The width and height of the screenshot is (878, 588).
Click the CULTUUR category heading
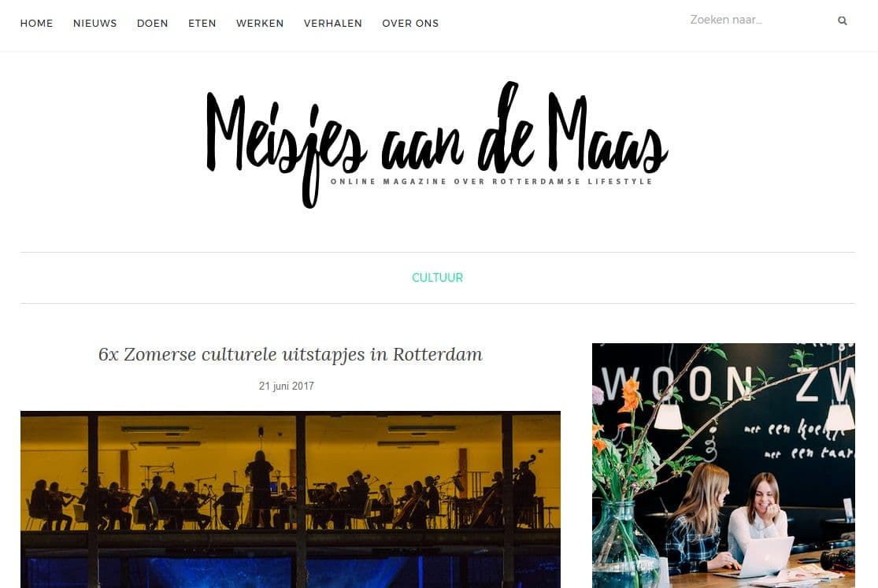click(437, 278)
